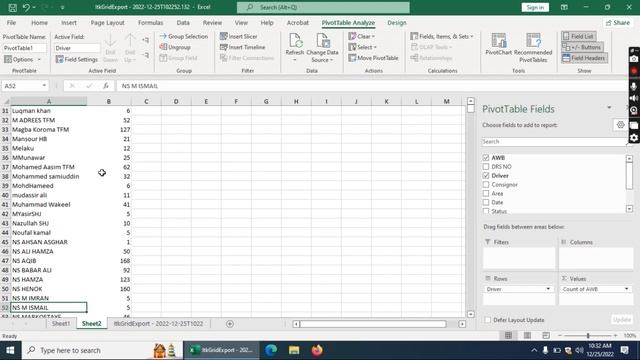Screen dimensions: 640x360
Task: Click Move PivotTable icon
Action: (x=352, y=58)
